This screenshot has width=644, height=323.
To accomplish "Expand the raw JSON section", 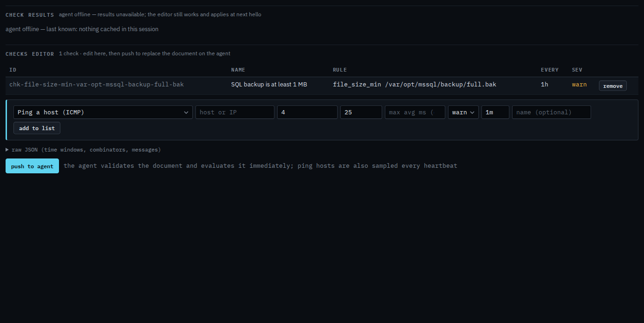I will [83, 150].
